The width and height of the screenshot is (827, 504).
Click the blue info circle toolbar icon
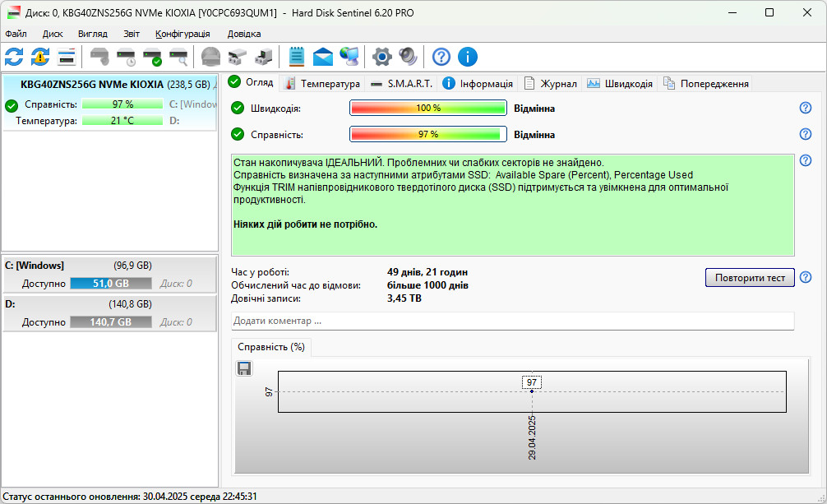(467, 57)
